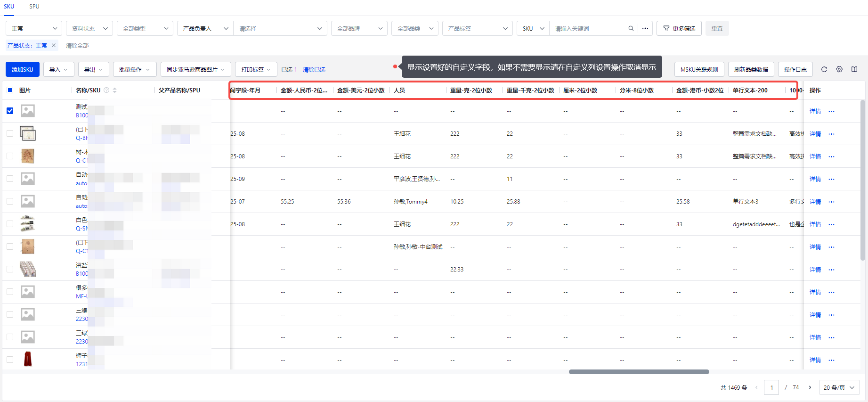
Task: Open the 批量操作 dropdown
Action: point(134,69)
